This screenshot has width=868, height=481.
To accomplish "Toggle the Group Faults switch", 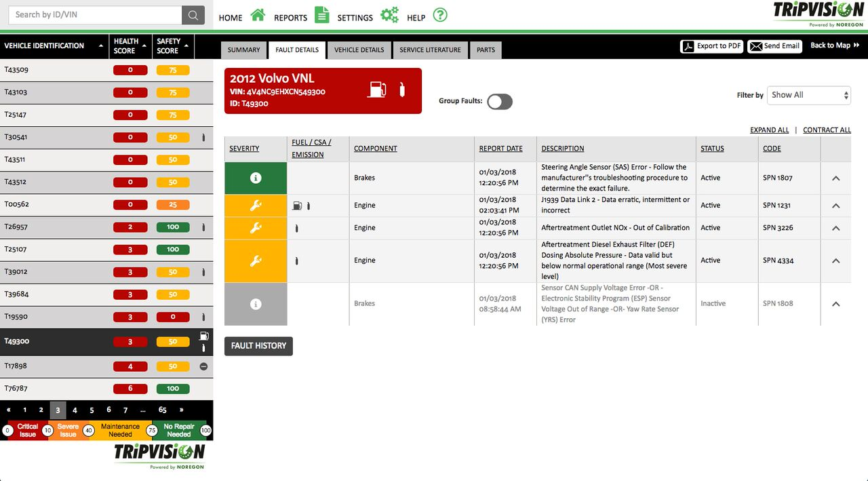I will (x=500, y=100).
